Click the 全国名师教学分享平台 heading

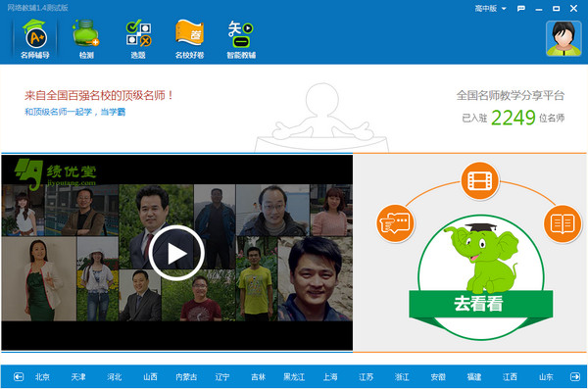pyautogui.click(x=511, y=95)
